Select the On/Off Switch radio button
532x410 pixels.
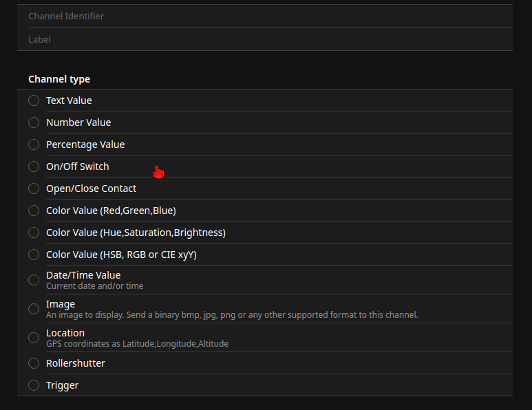click(x=34, y=166)
